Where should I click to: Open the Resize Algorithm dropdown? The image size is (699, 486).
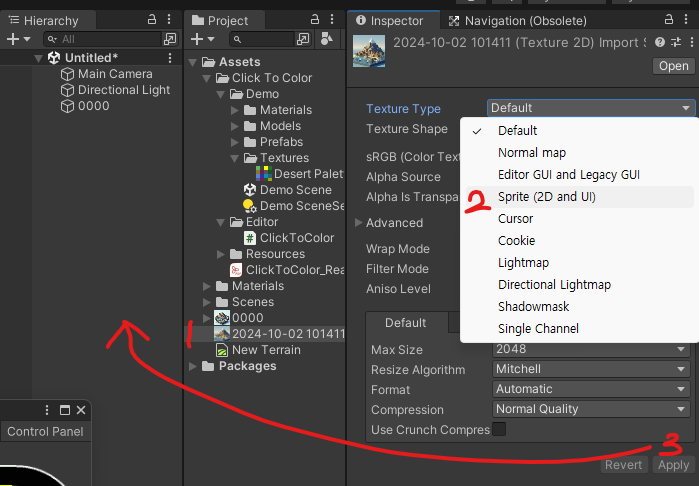pos(591,369)
